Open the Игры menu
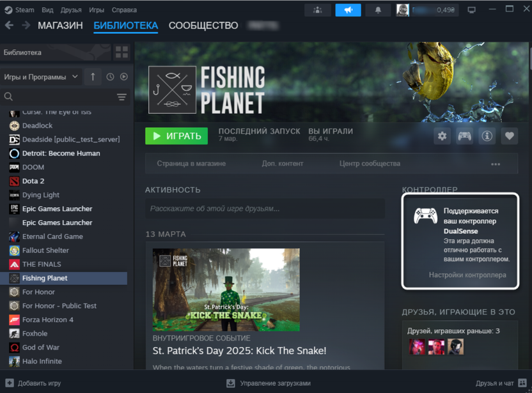Image resolution: width=532 pixels, height=393 pixels. [x=97, y=10]
